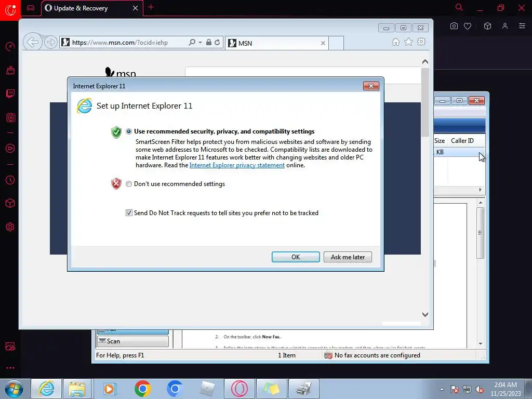The height and width of the screenshot is (399, 532).
Task: Open Player icon in Opera sidebar
Action: pos(10,148)
